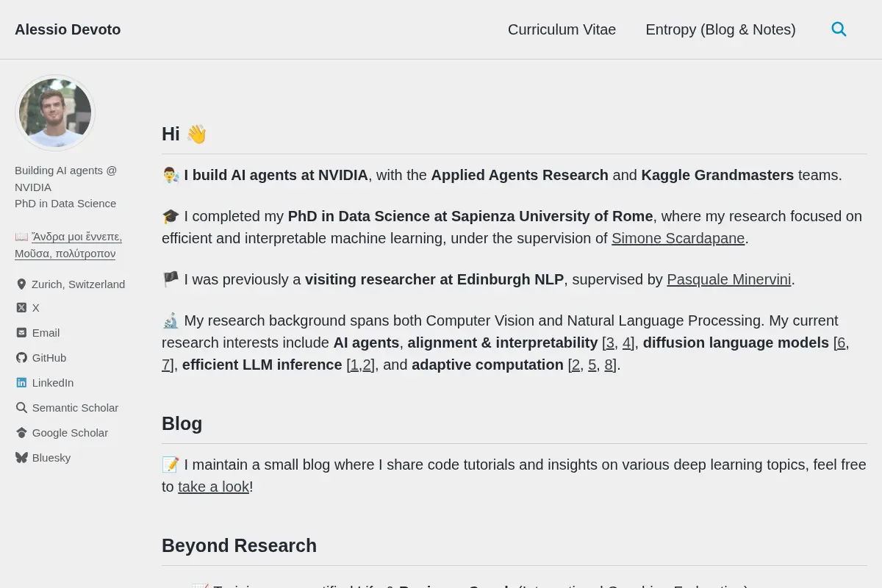Screen dimensions: 882x588
Task: Open the Curriculum Vitae menu item
Action: pyautogui.click(x=562, y=29)
